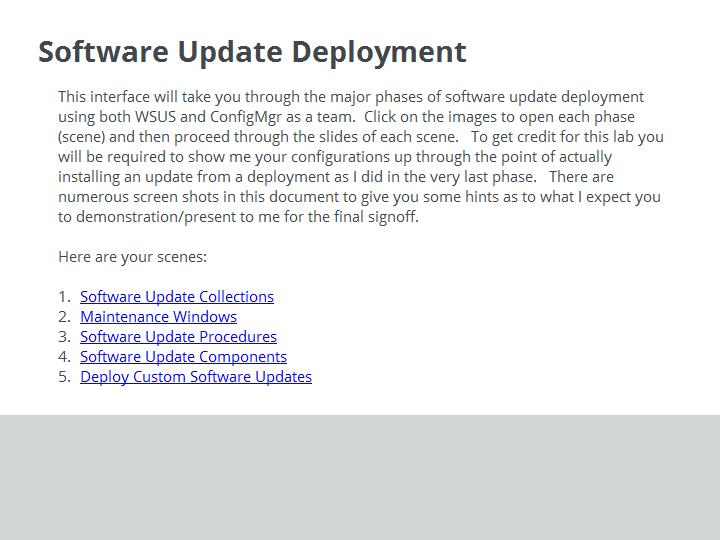Click the list number 2 marker

[x=64, y=317]
